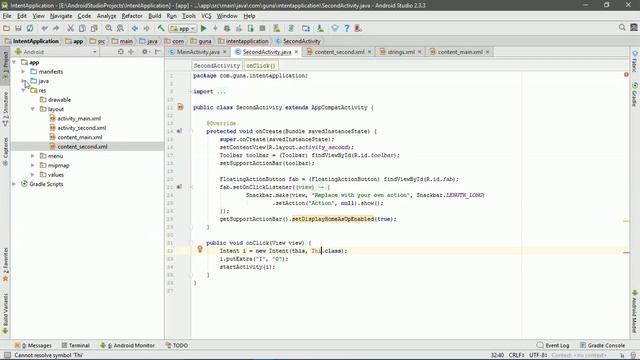
Task: Collapse the layout folder arrow
Action: click(33, 109)
